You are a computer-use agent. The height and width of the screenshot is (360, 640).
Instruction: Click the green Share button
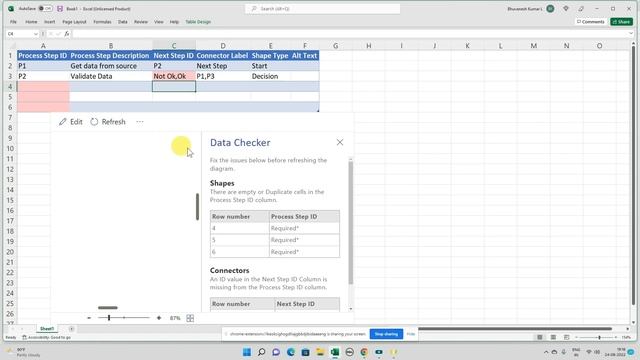(x=621, y=22)
